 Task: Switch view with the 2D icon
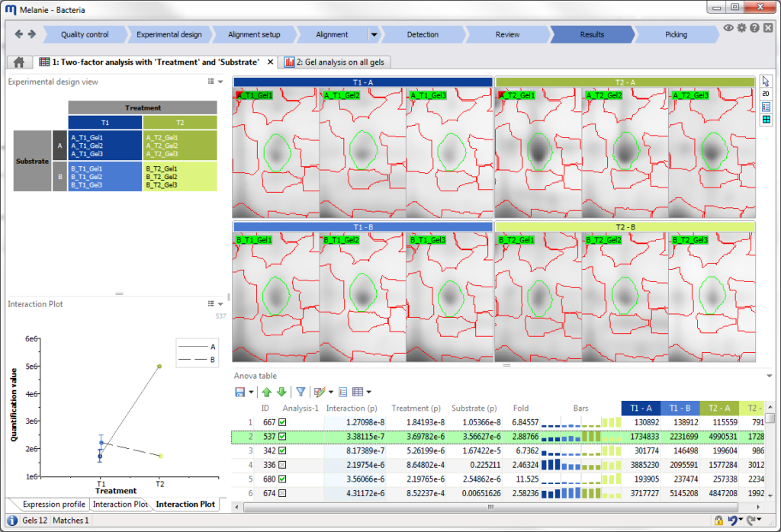pyautogui.click(x=766, y=94)
